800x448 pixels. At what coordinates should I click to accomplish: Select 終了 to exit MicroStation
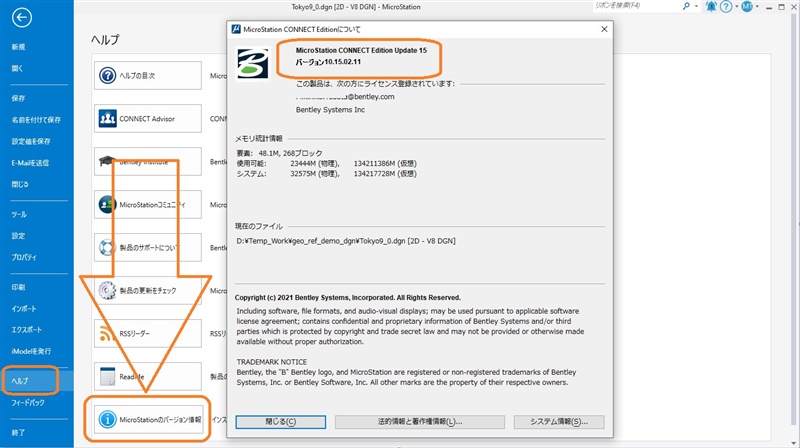(18, 432)
